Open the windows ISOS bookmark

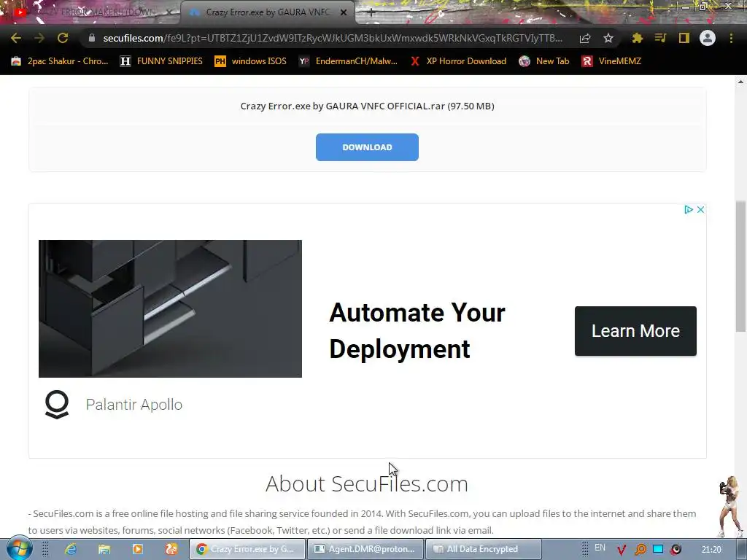[x=251, y=61]
